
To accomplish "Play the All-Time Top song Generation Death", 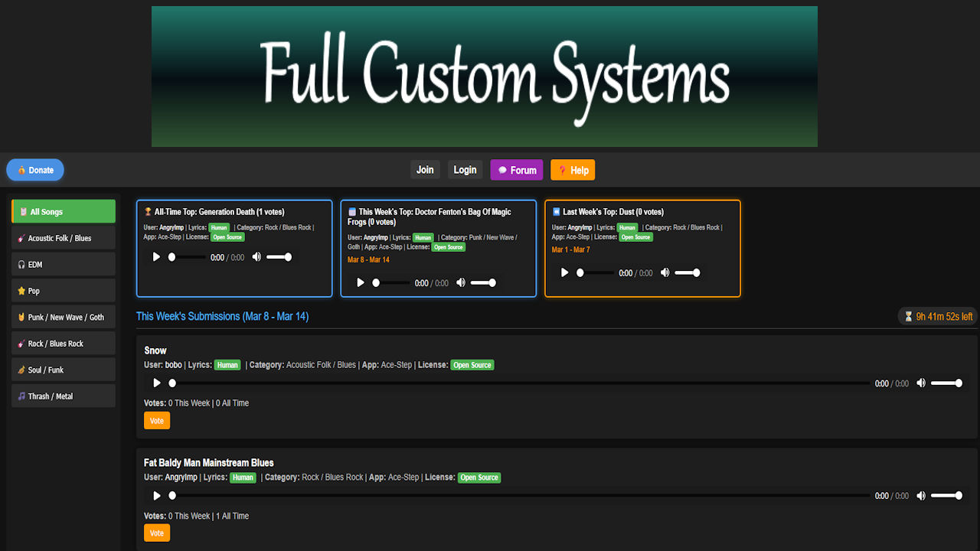I will tap(156, 257).
